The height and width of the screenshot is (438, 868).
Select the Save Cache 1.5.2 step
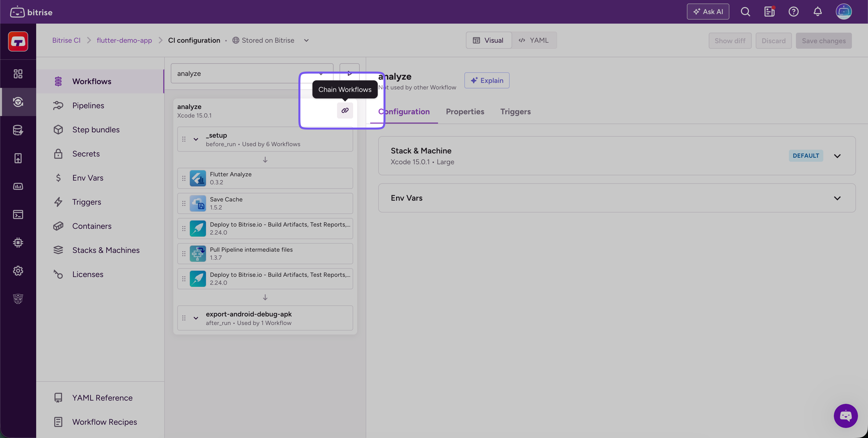(265, 203)
